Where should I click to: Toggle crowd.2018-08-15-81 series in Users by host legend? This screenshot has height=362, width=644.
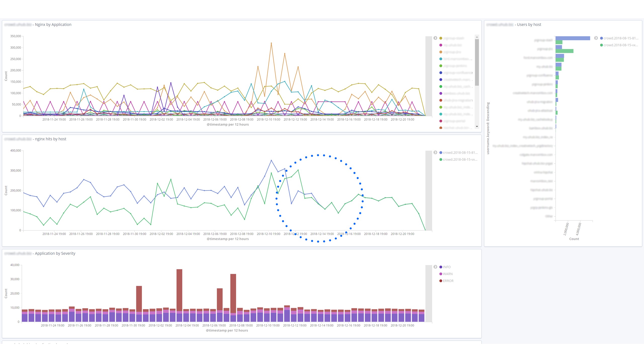[619, 38]
